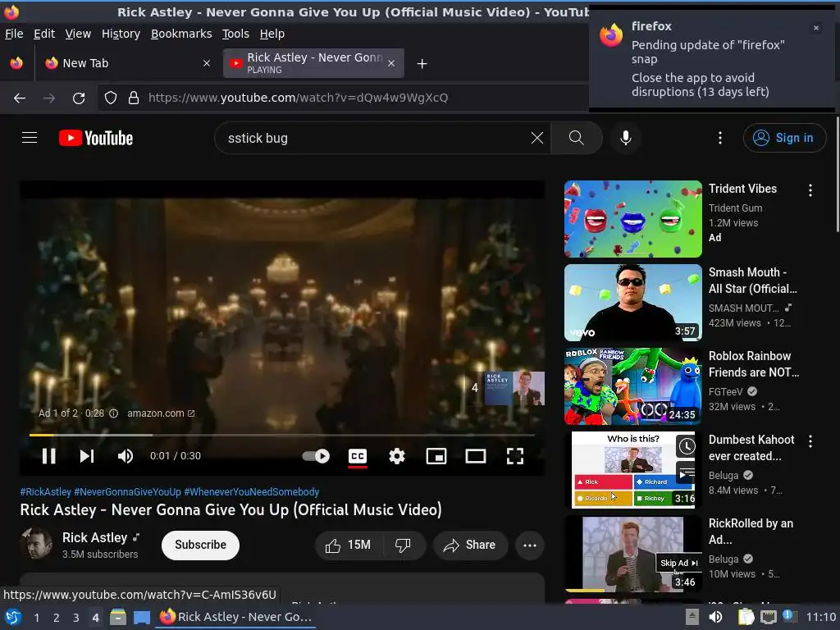The height and width of the screenshot is (630, 840).
Task: Toggle closed captions CC button
Action: pos(358,456)
